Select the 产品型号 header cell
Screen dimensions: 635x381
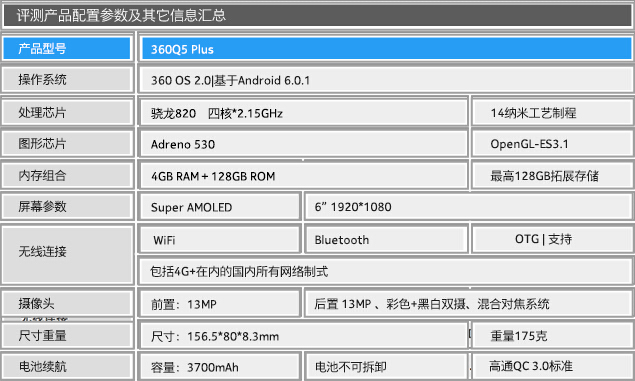67,49
